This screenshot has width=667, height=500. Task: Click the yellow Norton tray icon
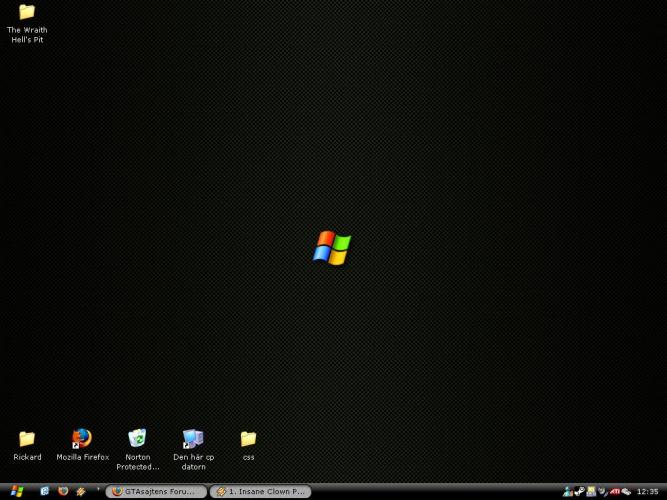point(591,491)
